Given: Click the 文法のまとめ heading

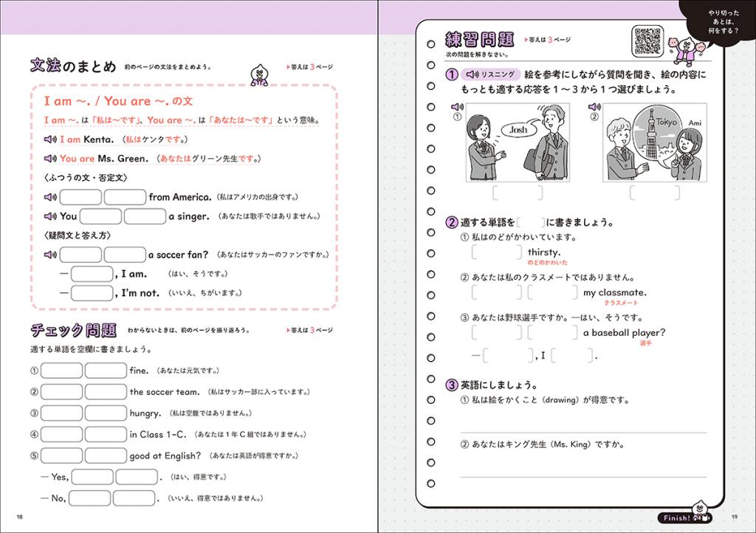Looking at the screenshot, I should [x=73, y=66].
